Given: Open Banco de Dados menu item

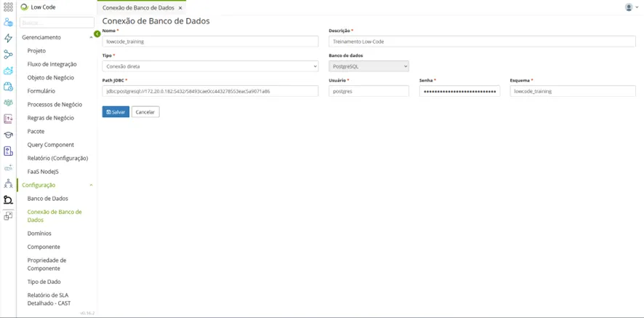Looking at the screenshot, I should (48, 198).
